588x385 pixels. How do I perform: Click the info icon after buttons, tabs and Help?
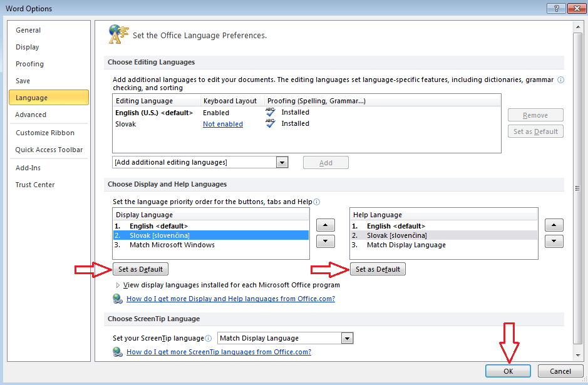click(x=317, y=202)
